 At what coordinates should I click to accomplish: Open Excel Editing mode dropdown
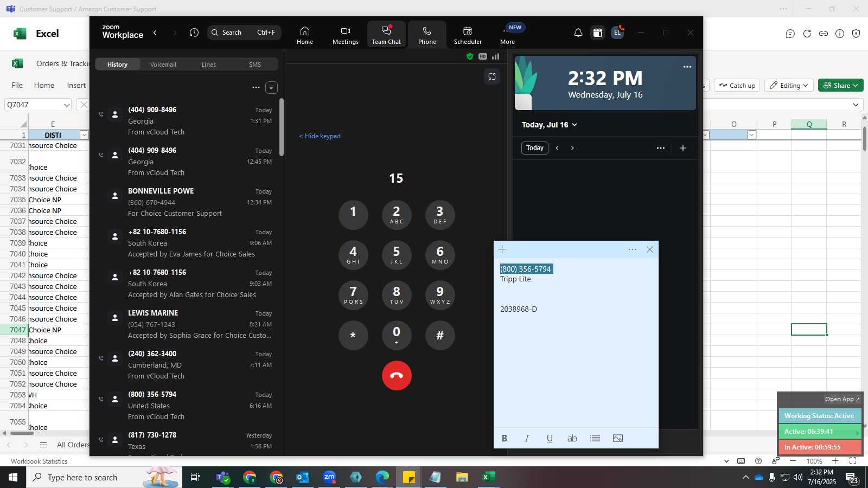(x=790, y=85)
